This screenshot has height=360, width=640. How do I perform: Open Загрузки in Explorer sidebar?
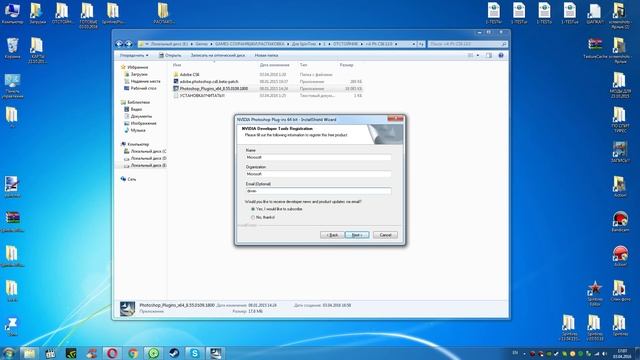coord(139,74)
